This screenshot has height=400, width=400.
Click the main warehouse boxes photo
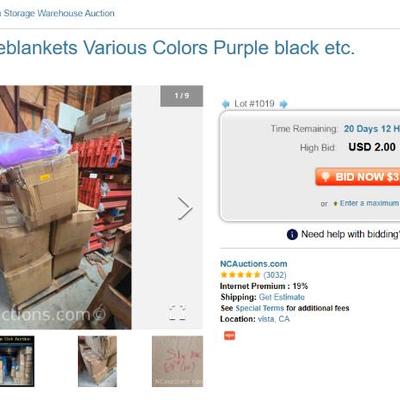66,207
